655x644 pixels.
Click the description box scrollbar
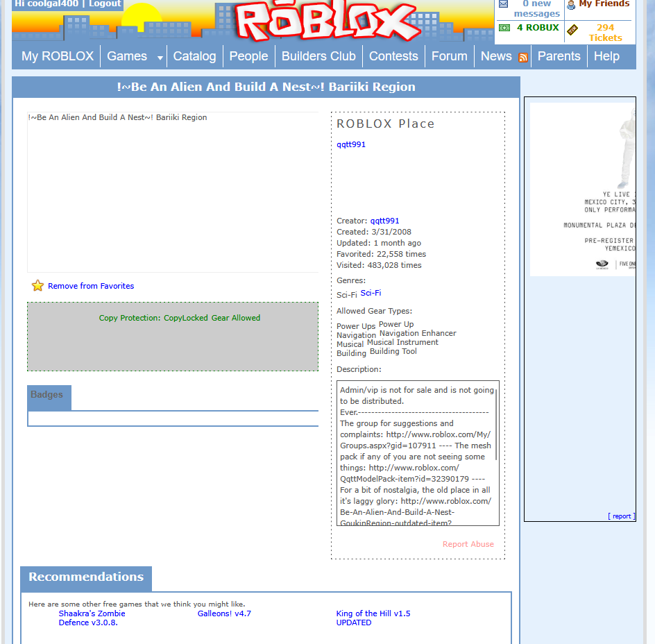click(x=495, y=425)
